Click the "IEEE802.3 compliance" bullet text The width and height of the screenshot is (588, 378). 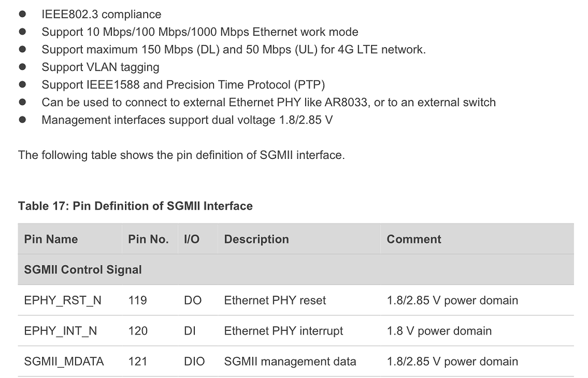[x=101, y=15]
